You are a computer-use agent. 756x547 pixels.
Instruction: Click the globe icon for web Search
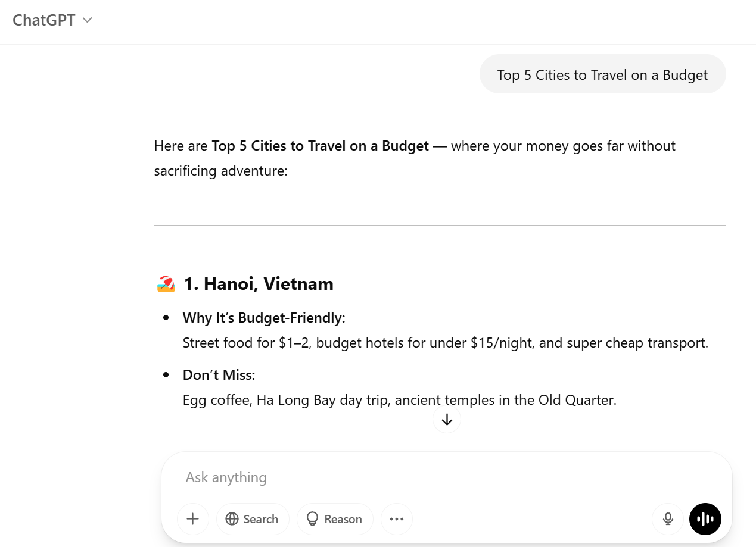tap(232, 519)
